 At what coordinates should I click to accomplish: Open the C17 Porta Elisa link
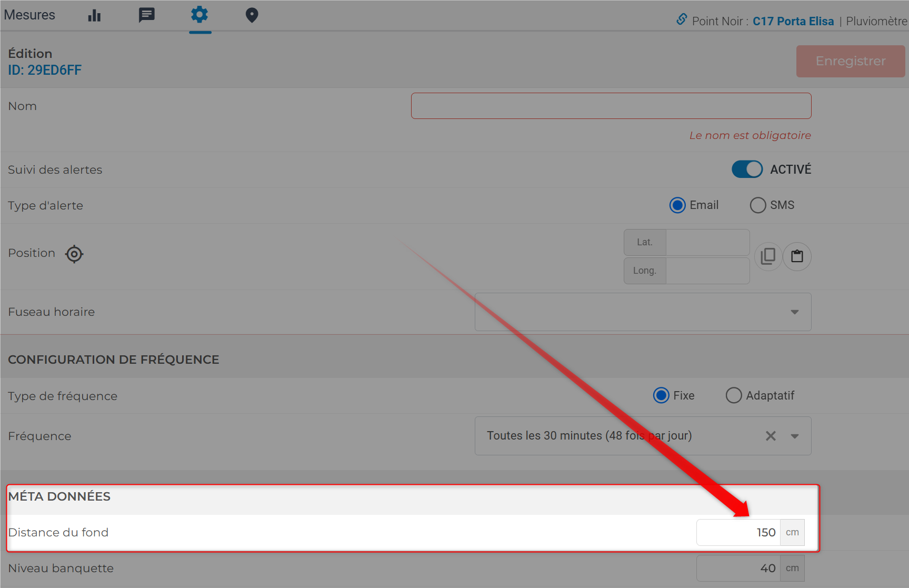click(793, 21)
